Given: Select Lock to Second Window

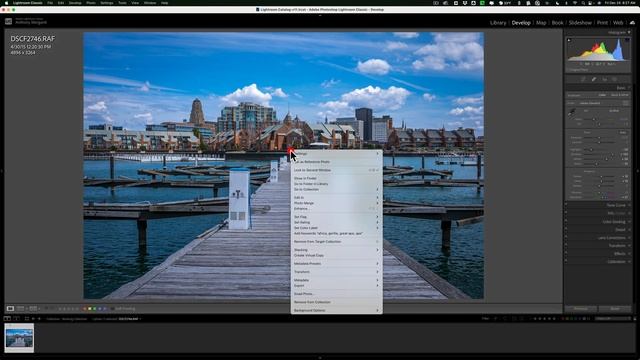Looking at the screenshot, I should (336, 170).
